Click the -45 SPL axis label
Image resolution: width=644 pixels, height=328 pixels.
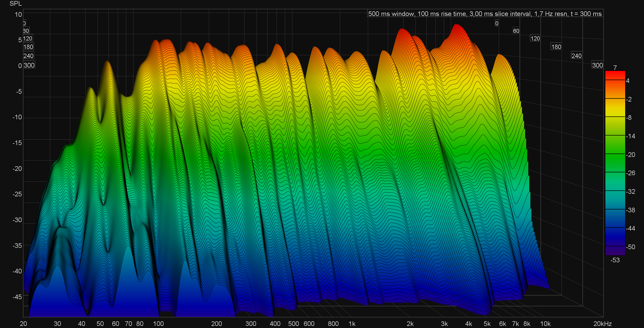tap(17, 297)
